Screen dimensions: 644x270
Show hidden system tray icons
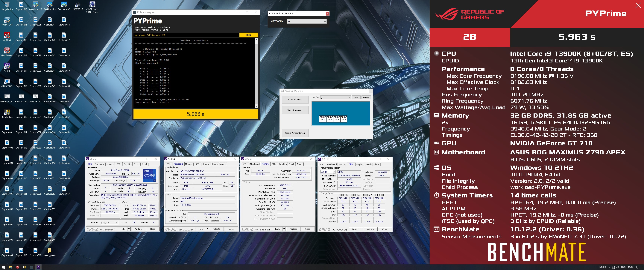(x=608, y=267)
